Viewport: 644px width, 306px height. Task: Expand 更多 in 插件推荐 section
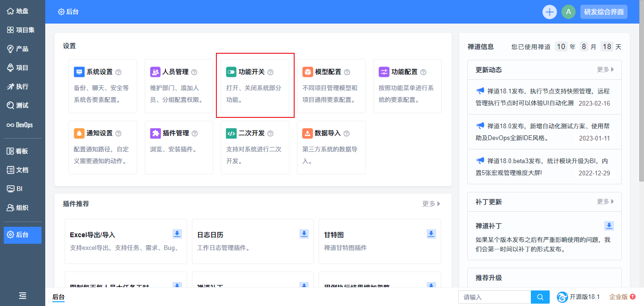[431, 204]
